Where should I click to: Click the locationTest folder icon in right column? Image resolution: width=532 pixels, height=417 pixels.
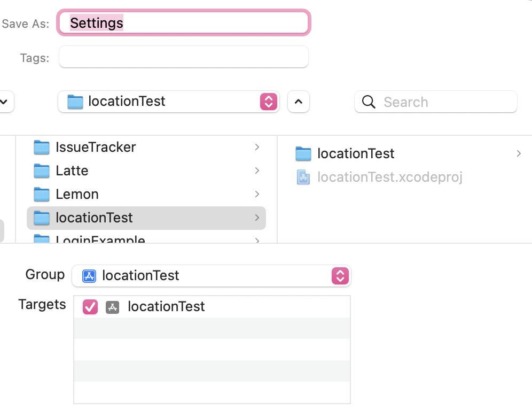[303, 154]
